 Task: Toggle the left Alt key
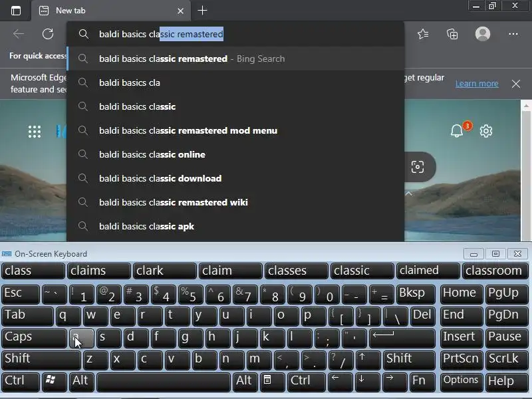(x=81, y=382)
